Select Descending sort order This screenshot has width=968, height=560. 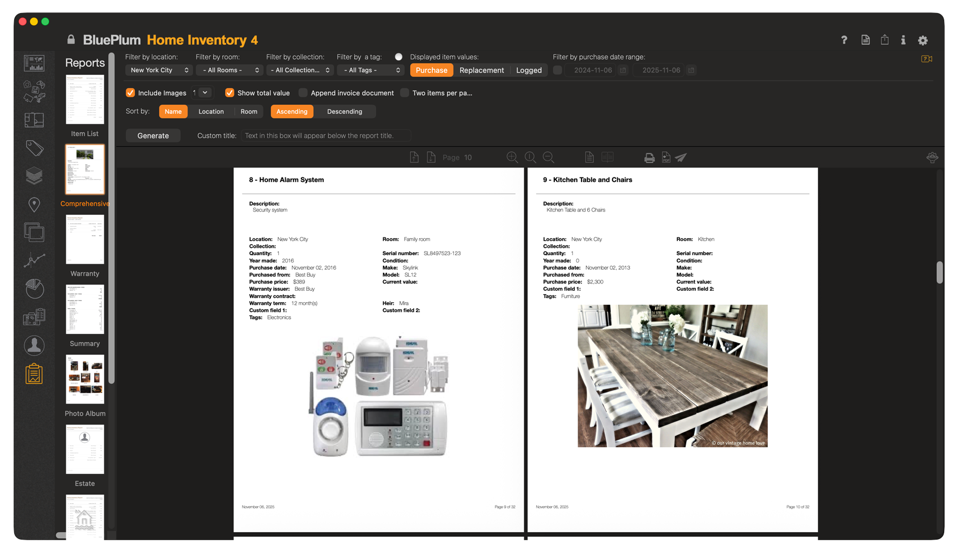tap(345, 111)
